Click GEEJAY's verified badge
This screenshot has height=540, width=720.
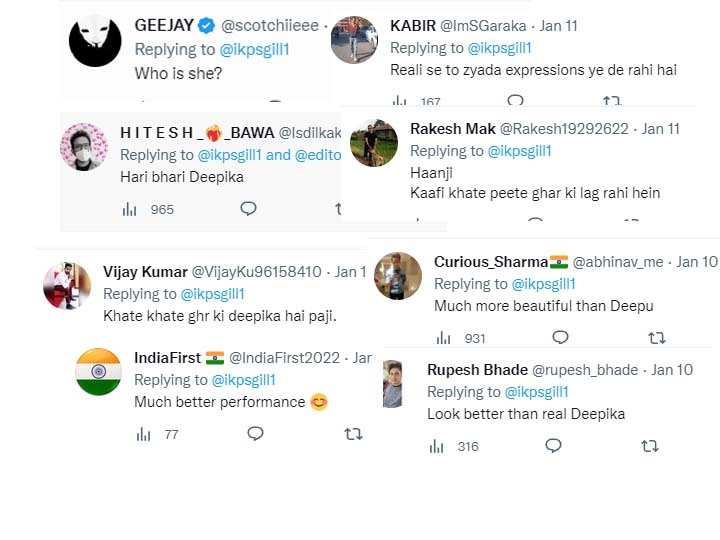click(205, 25)
